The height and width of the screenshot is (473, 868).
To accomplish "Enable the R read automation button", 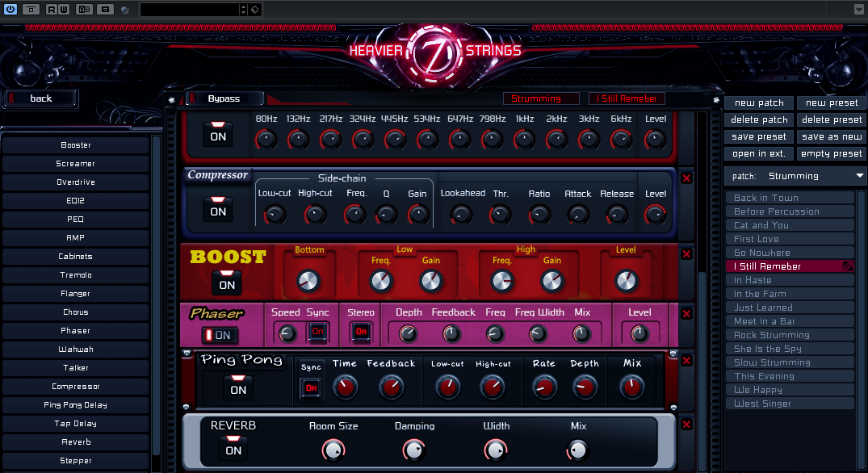I will click(x=51, y=9).
